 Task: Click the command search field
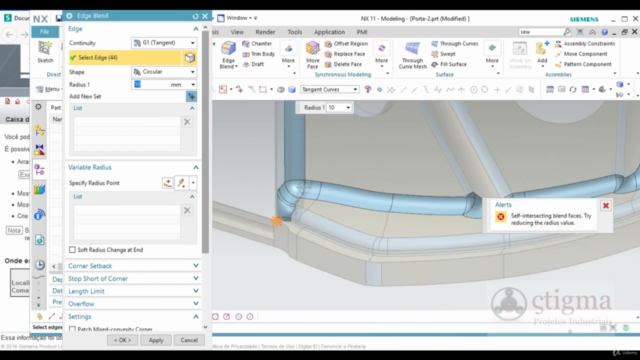tap(541, 32)
